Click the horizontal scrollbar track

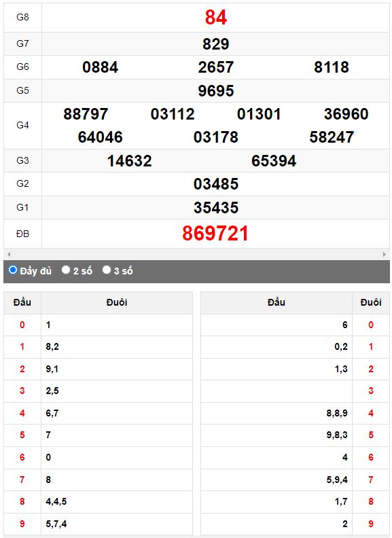(196, 254)
